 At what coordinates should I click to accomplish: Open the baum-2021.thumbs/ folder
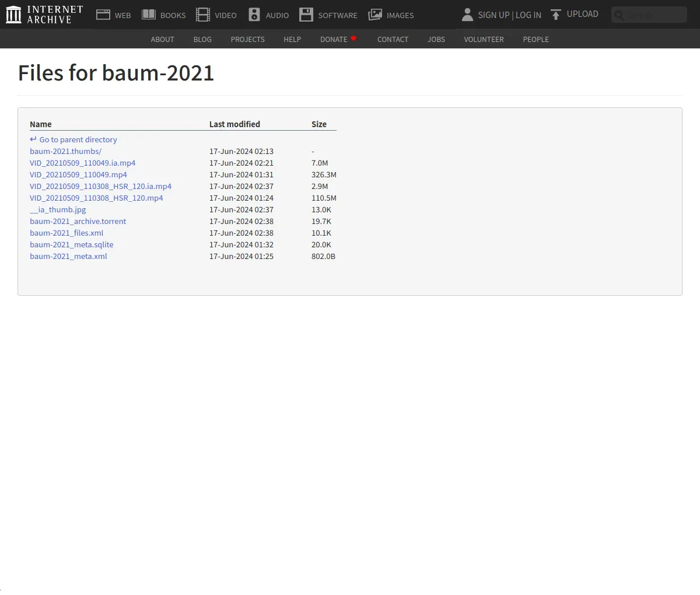point(65,152)
